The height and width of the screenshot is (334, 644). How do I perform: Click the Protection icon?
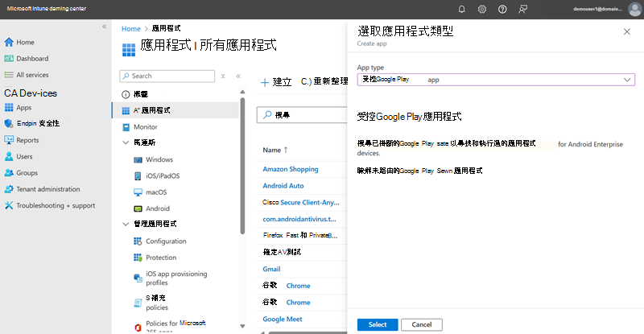138,258
